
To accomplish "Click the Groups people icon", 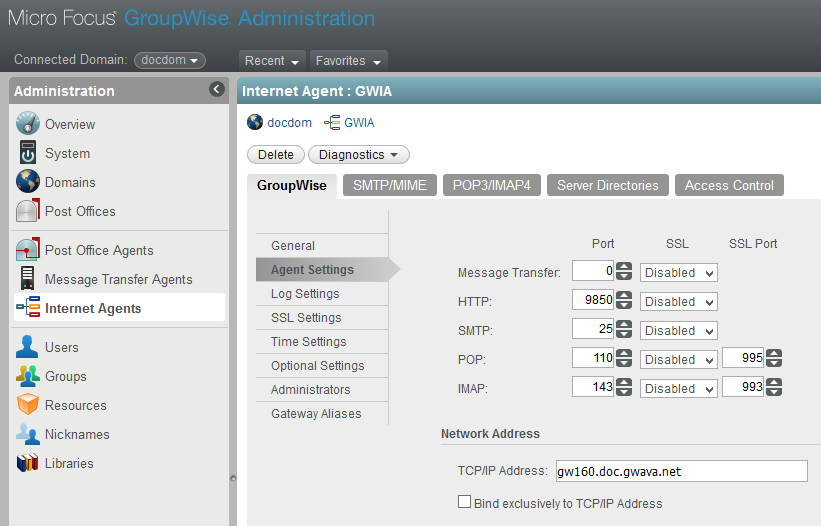I will pos(28,376).
